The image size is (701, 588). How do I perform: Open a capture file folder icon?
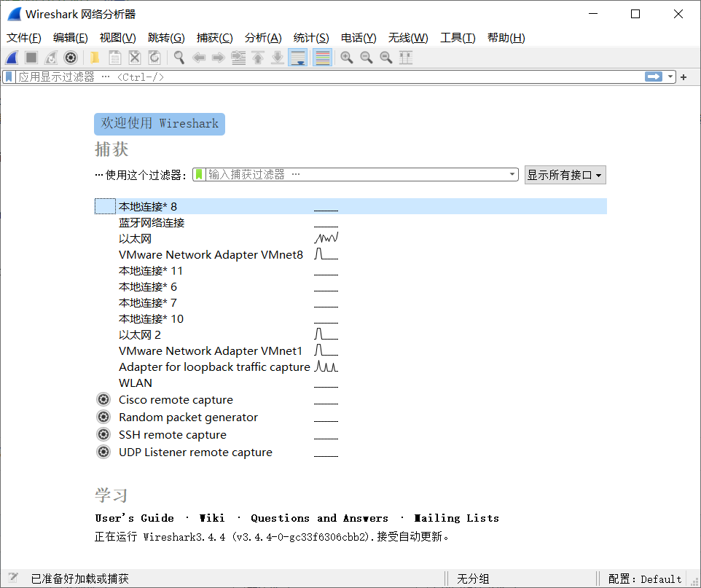(95, 58)
